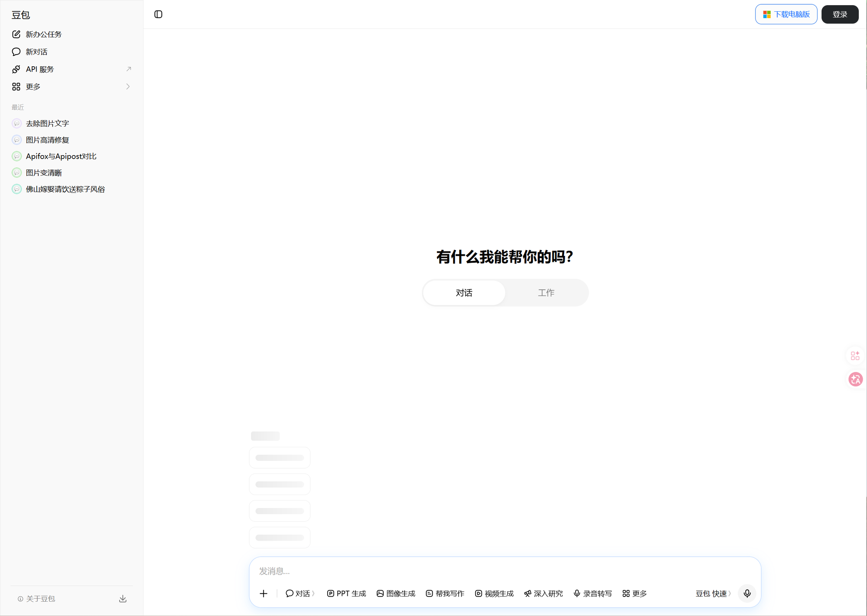867x616 pixels.
Task: Open recent chat 去除图片文字
Action: tap(72, 124)
